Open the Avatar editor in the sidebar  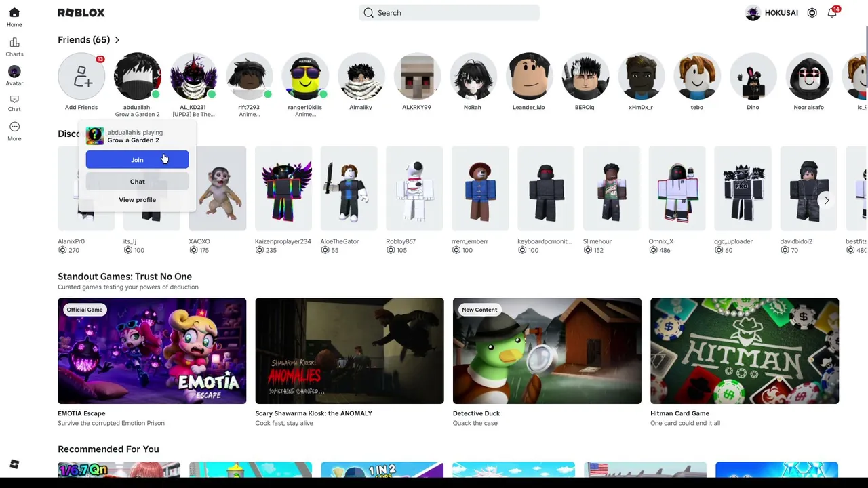(14, 76)
